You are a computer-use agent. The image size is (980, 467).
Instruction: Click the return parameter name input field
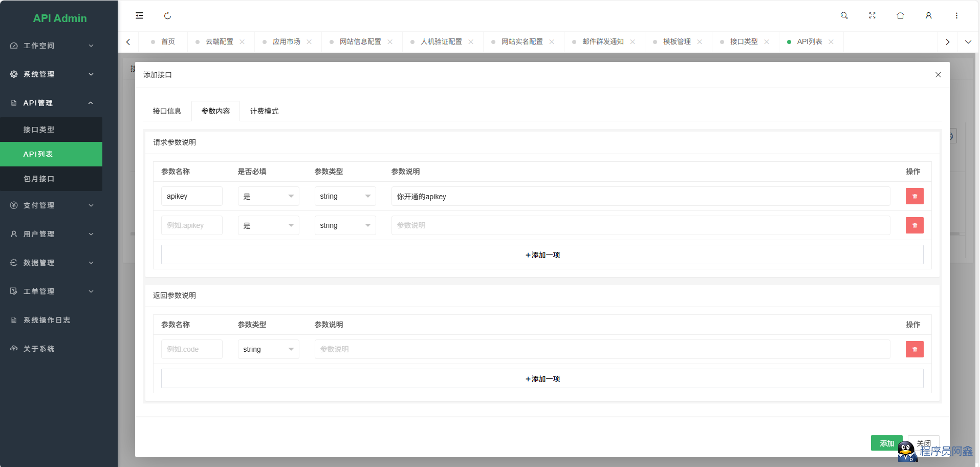[x=191, y=349]
